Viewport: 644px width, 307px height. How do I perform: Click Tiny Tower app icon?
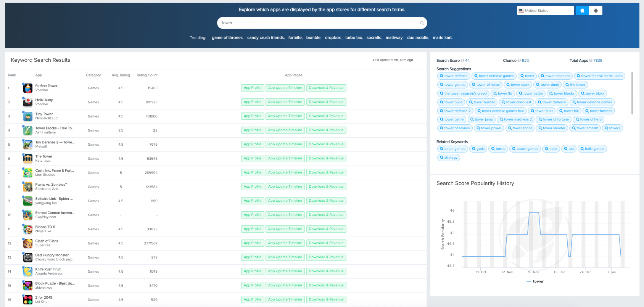pos(27,116)
